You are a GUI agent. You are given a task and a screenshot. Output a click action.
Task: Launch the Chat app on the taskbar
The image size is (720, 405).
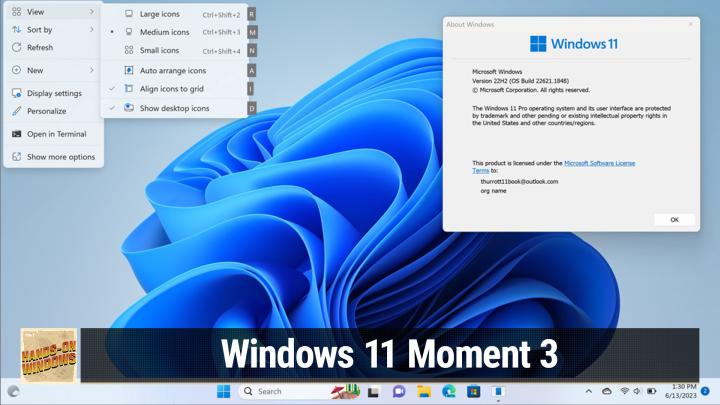(x=399, y=392)
